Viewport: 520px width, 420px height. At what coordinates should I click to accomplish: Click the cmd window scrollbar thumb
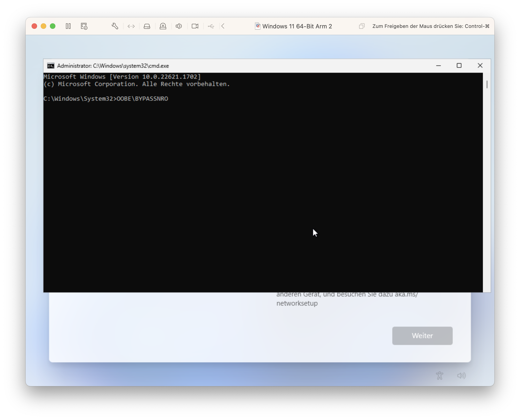tap(487, 84)
